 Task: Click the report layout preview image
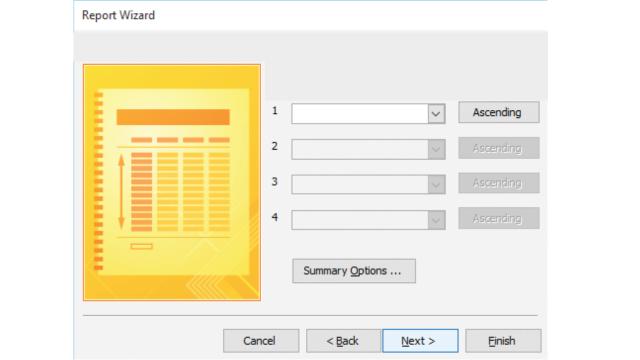coord(172,182)
